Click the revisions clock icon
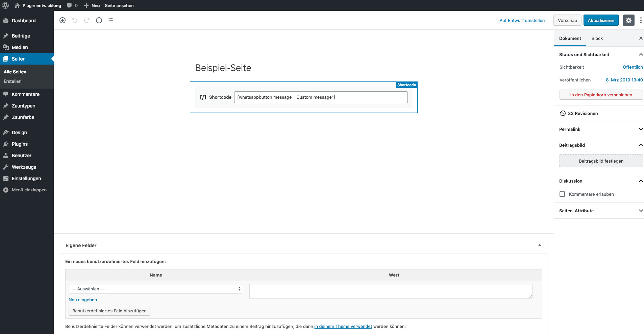This screenshot has width=644, height=334. click(563, 113)
